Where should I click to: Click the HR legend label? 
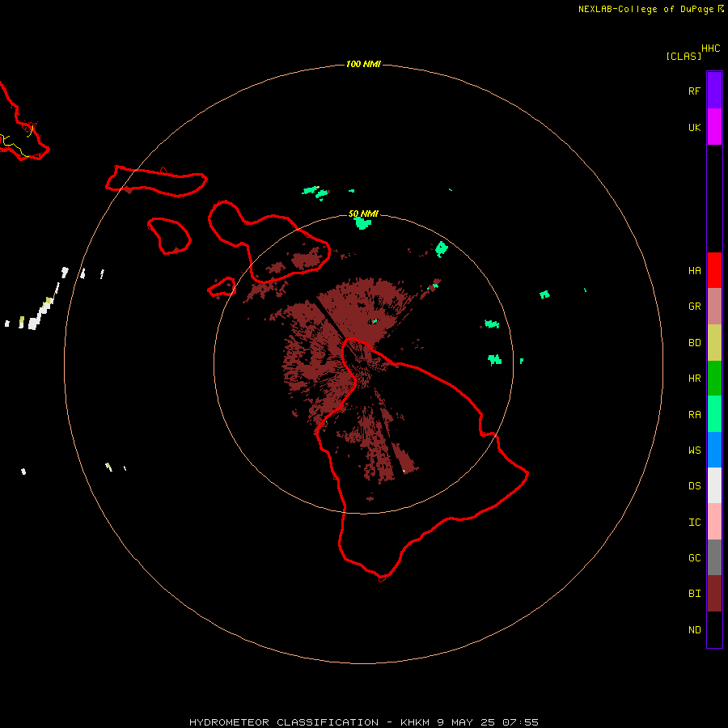point(694,379)
